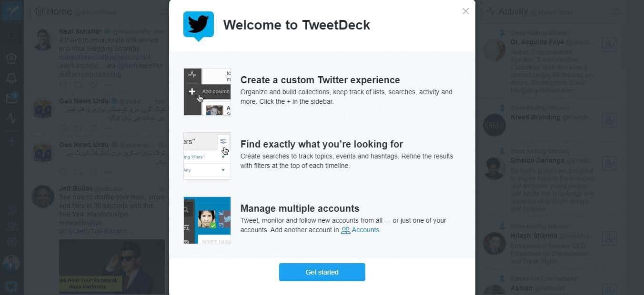644x295 pixels.
Task: Click the search filters feature thumbnail
Action: point(207,156)
